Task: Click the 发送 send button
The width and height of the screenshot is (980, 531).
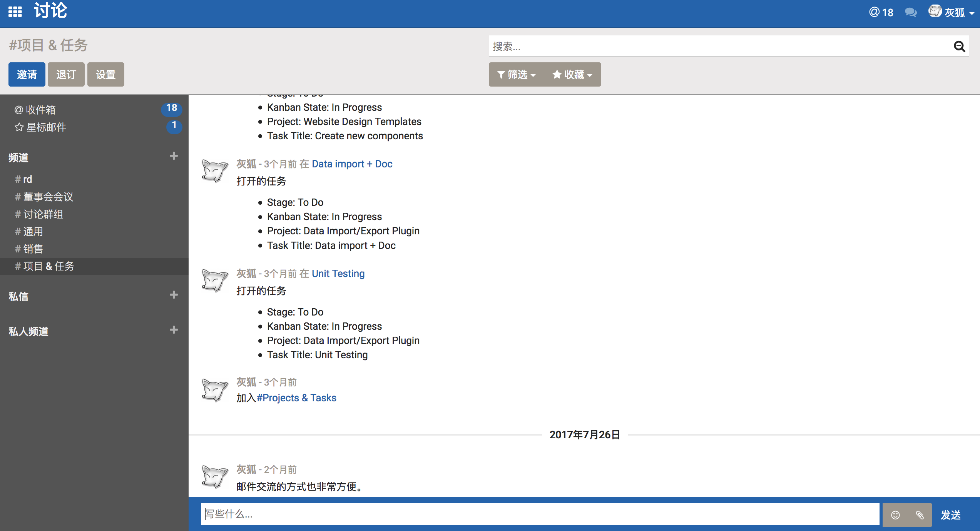Action: click(950, 515)
